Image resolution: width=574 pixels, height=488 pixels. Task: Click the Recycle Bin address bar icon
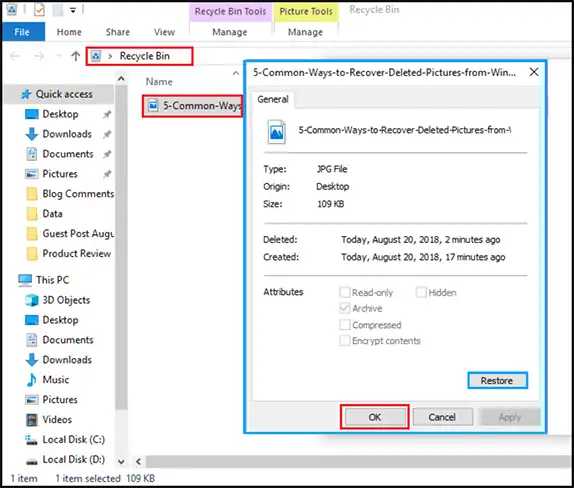click(x=96, y=56)
